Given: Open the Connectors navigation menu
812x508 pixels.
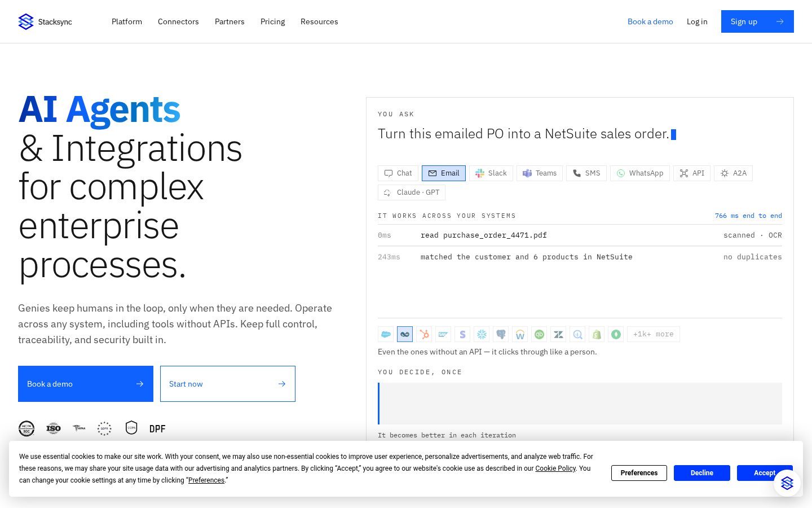Looking at the screenshot, I should pos(178,21).
